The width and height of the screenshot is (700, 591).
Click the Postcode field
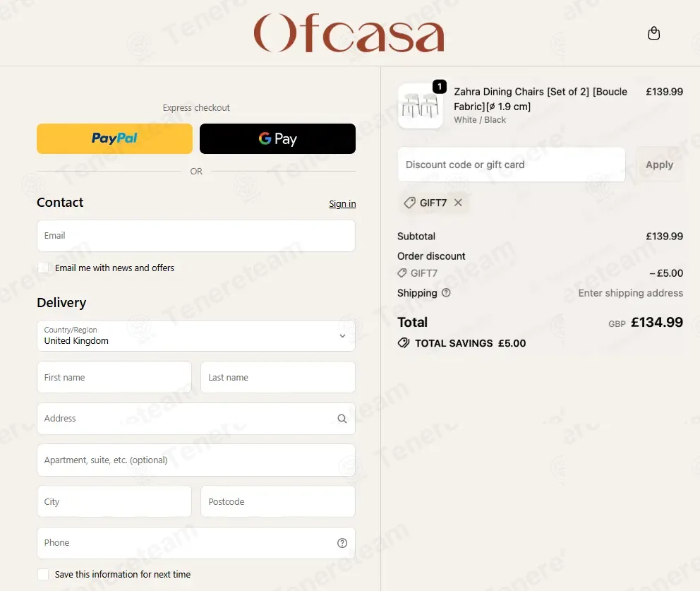point(278,501)
